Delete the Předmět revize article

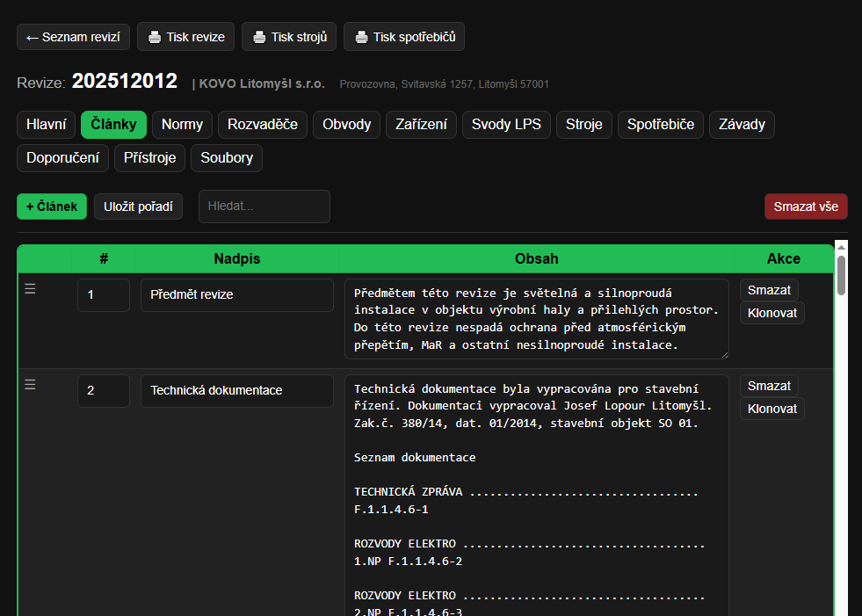coord(769,290)
